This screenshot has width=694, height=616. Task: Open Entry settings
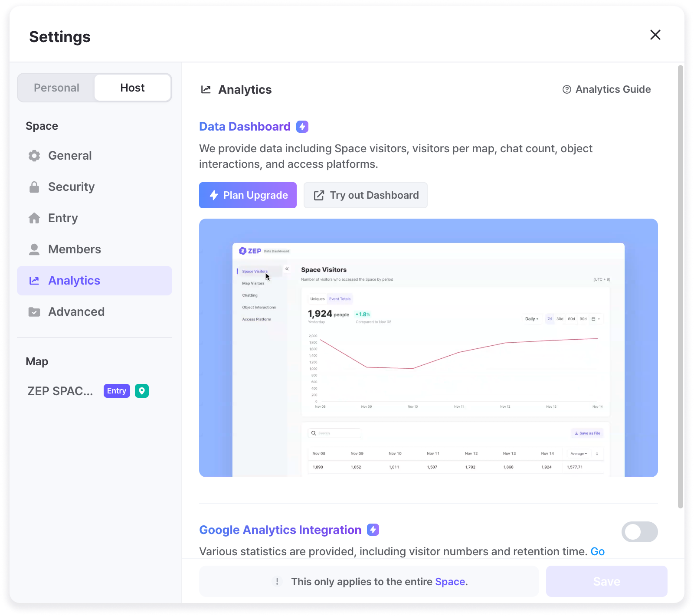(x=95, y=218)
